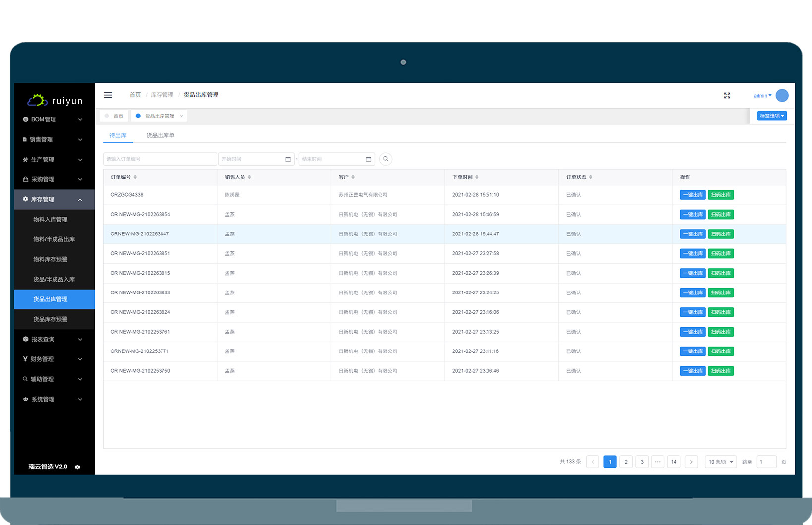Screen dimensions: 812x525
Task: Click 一键出库 for order OR NEW-MG-2102253761
Action: point(693,332)
